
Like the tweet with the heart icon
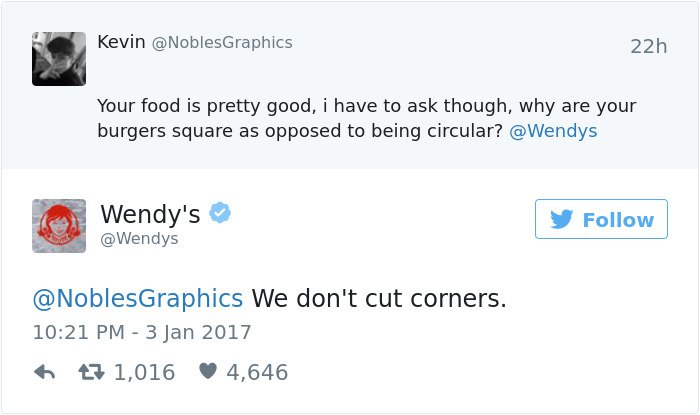(208, 372)
